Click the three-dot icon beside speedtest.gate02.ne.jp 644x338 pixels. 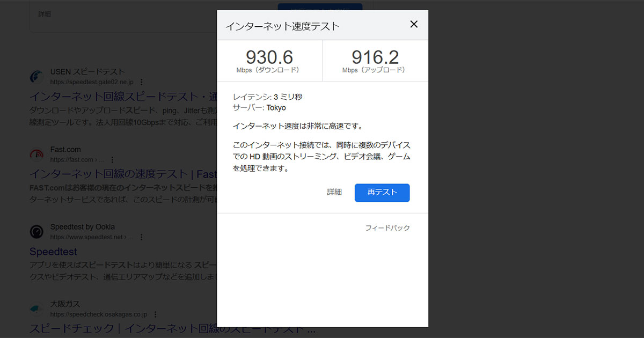141,82
